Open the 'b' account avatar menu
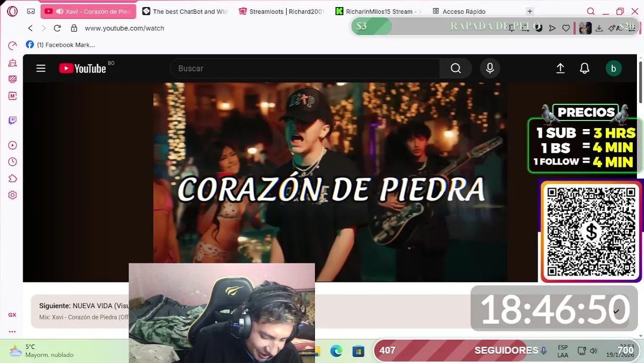 613,69
